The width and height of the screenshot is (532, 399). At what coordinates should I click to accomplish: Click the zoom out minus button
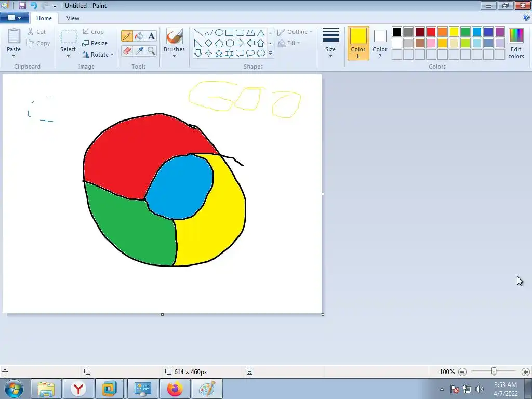(x=462, y=372)
